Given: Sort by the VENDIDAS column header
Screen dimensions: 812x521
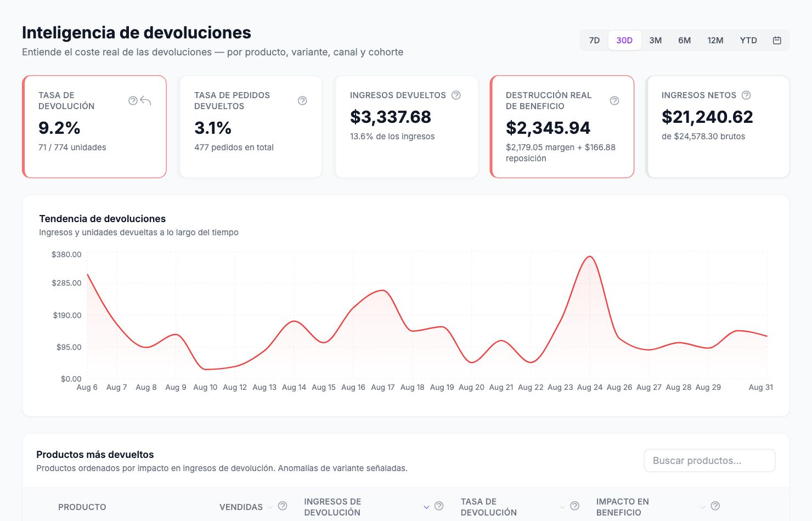Looking at the screenshot, I should coord(241,507).
